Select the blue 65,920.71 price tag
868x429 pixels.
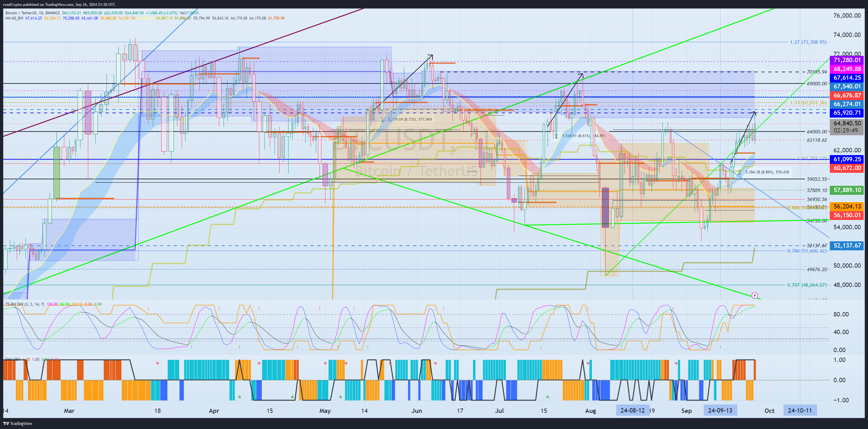847,113
